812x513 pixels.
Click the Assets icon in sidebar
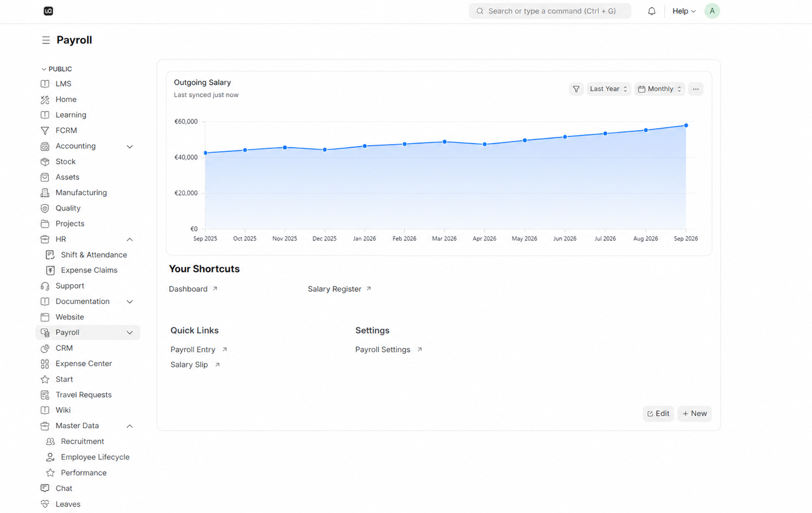[x=45, y=177]
